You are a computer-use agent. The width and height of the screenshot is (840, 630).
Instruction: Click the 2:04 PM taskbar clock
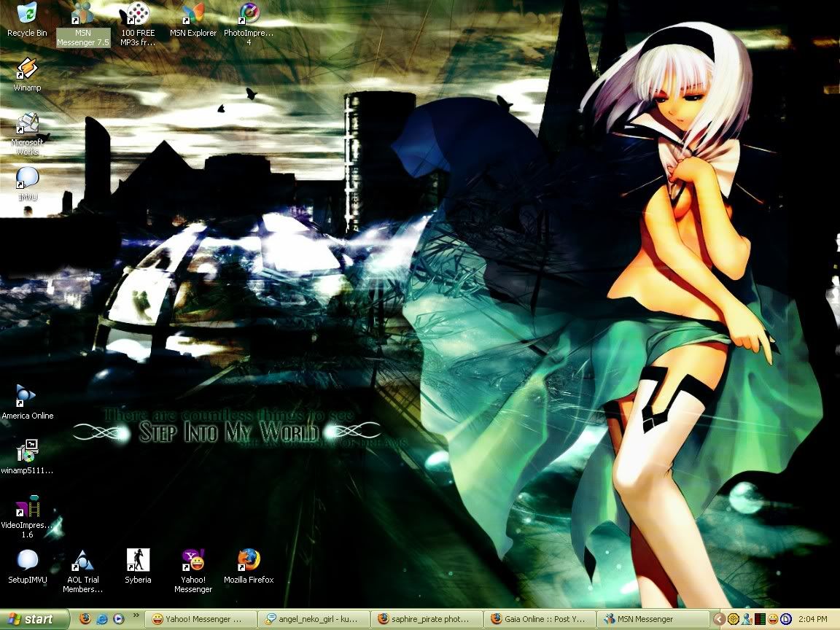click(813, 619)
